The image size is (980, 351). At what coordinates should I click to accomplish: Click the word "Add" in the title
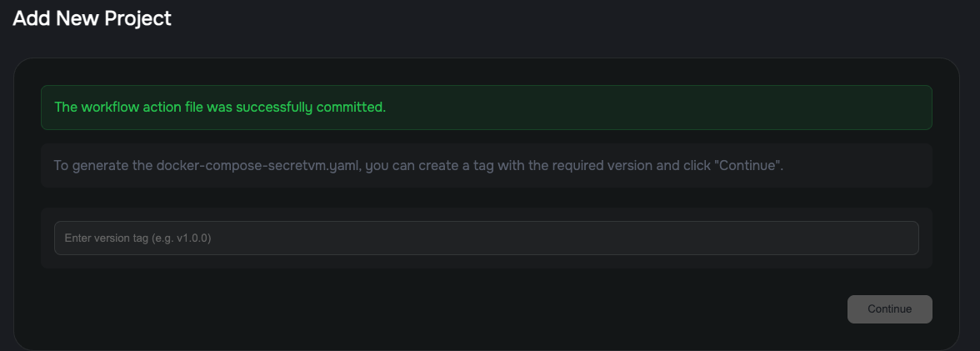point(32,18)
